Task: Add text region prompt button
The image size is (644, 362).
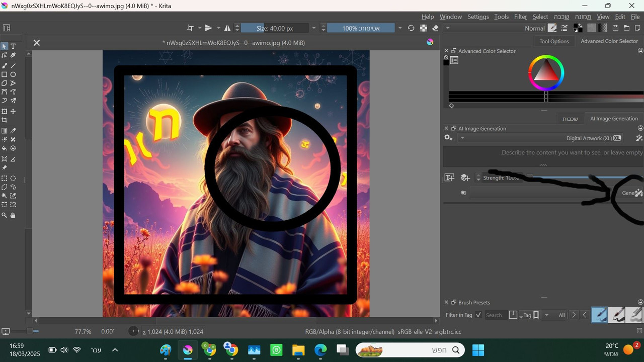Action: point(449,177)
